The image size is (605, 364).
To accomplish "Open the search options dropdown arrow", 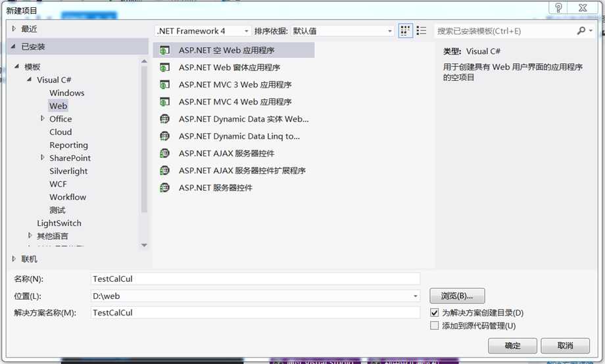I will point(591,31).
